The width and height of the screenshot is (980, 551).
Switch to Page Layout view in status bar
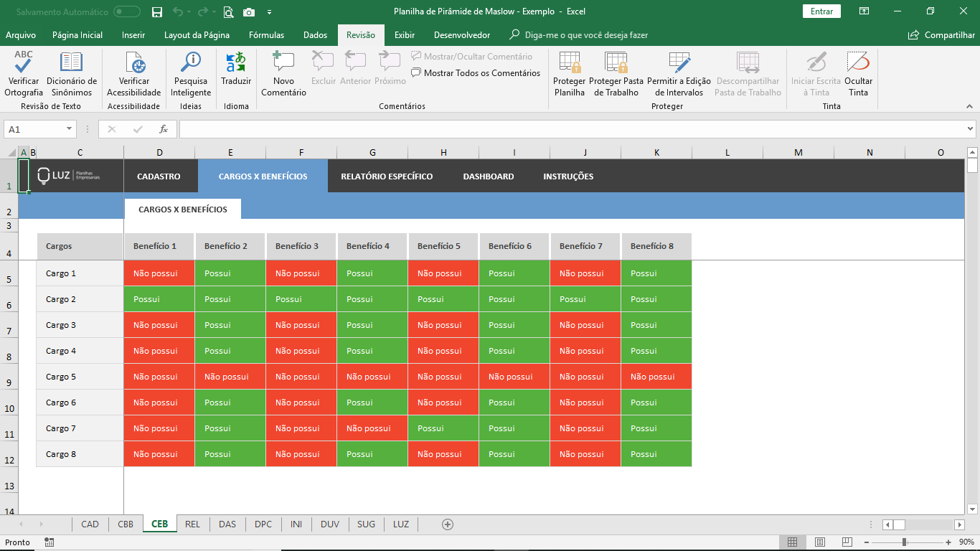point(820,542)
